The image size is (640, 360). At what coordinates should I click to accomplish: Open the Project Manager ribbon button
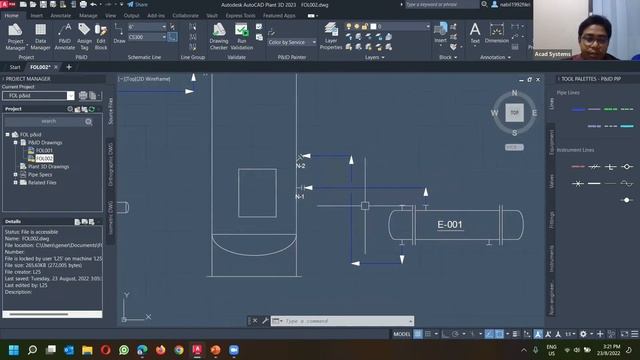click(15, 37)
